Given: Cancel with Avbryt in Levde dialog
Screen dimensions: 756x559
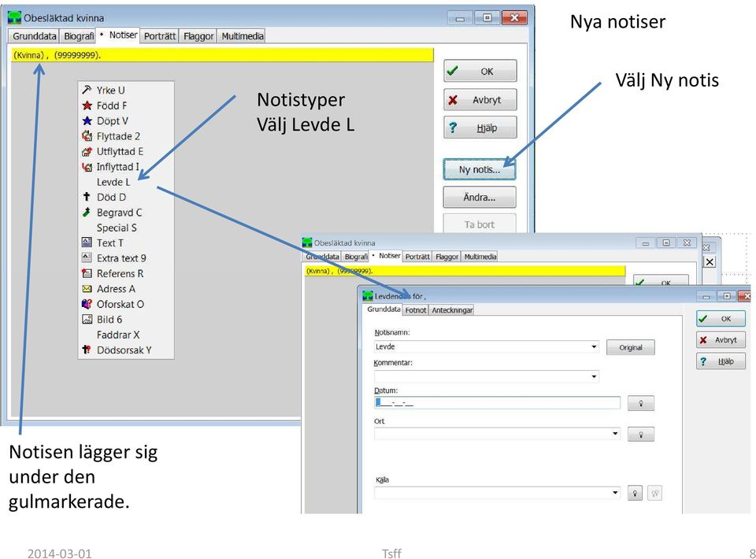Looking at the screenshot, I should [721, 340].
